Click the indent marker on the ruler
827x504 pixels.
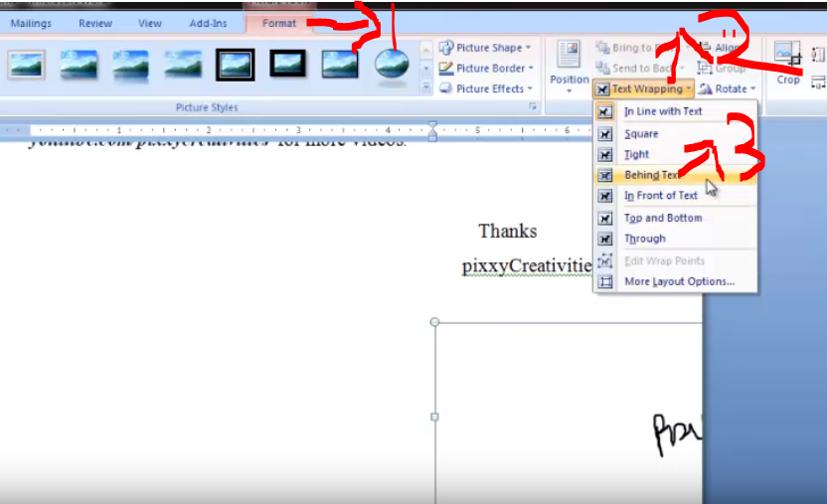coord(432,131)
